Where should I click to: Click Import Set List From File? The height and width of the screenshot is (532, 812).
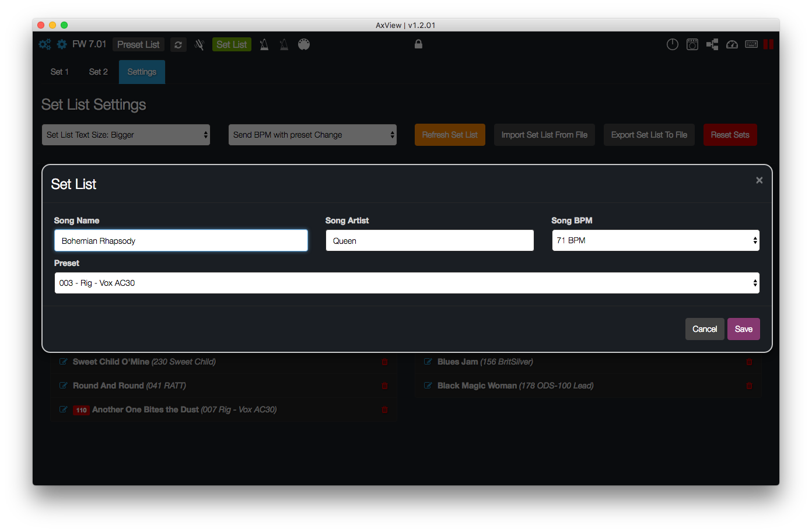[544, 135]
